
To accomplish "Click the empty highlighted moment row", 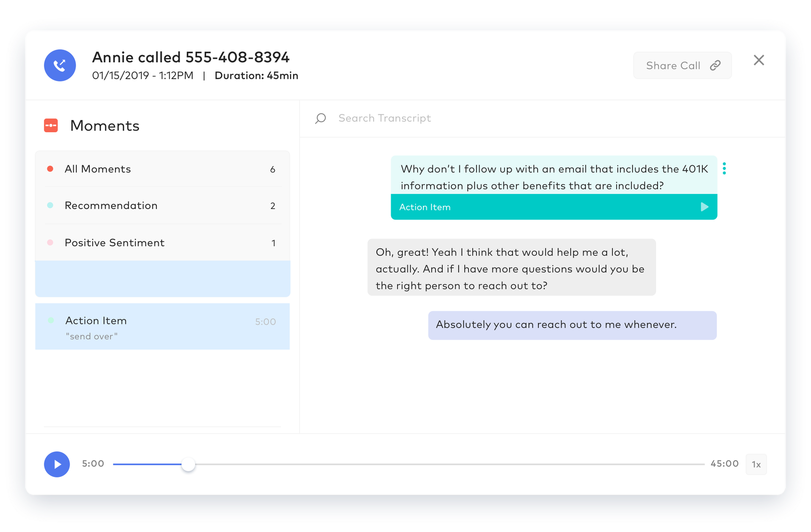I will point(163,279).
